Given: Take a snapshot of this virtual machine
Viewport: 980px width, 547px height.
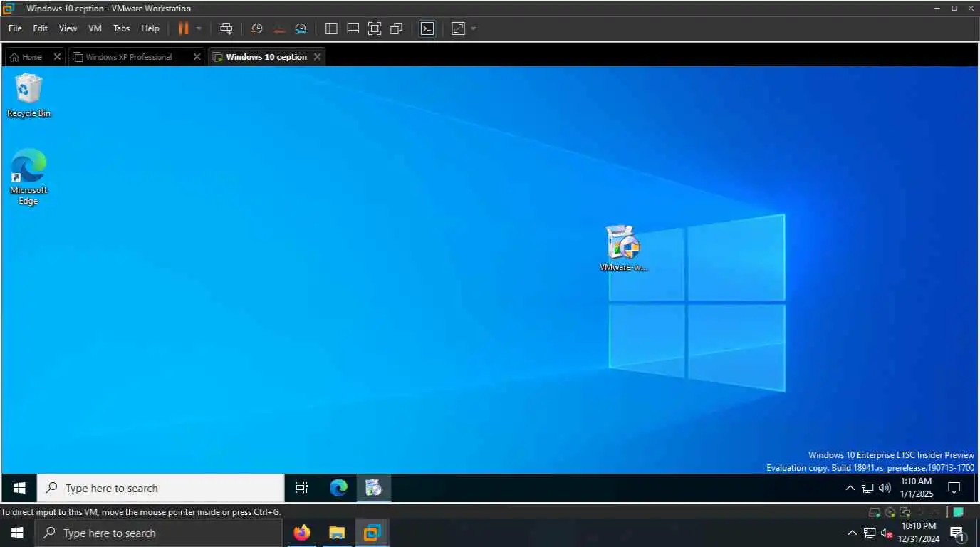Looking at the screenshot, I should pos(257,28).
